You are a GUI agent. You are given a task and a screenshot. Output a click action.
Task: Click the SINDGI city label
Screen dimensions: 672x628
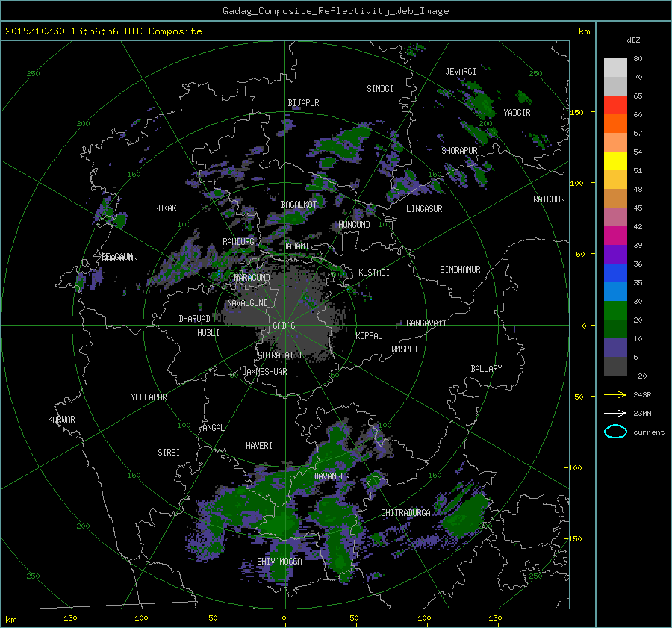coord(380,89)
